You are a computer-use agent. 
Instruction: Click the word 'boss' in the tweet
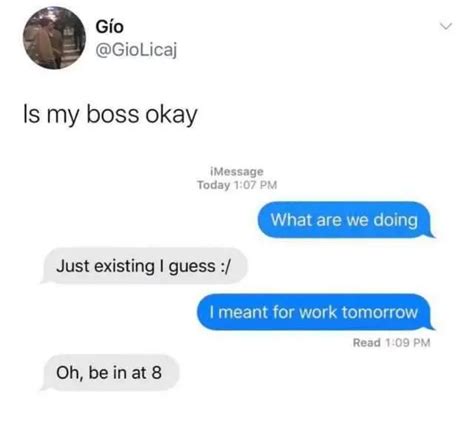pos(113,114)
